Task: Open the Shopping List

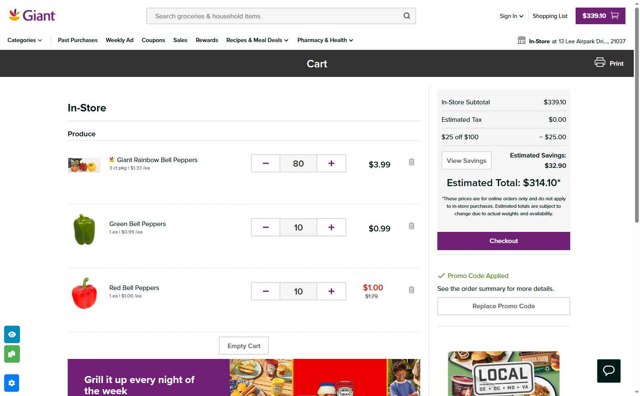Action: point(550,16)
